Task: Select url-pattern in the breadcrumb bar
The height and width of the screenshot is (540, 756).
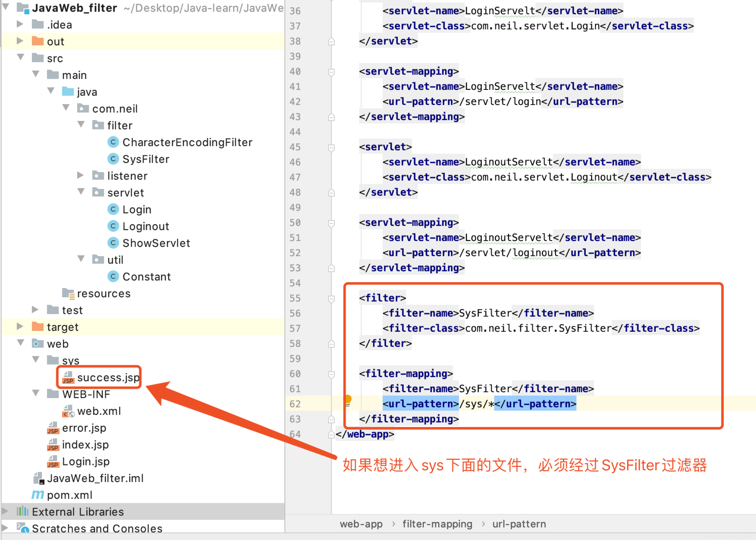Action: (519, 524)
